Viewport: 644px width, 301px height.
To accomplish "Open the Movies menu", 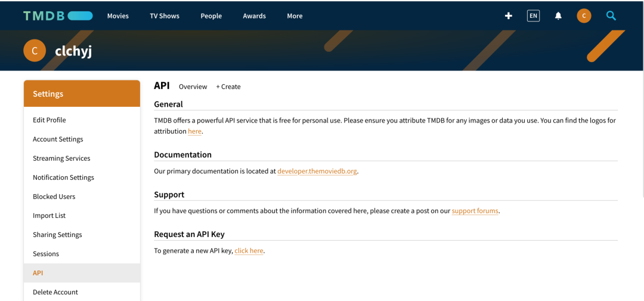I will coord(118,16).
